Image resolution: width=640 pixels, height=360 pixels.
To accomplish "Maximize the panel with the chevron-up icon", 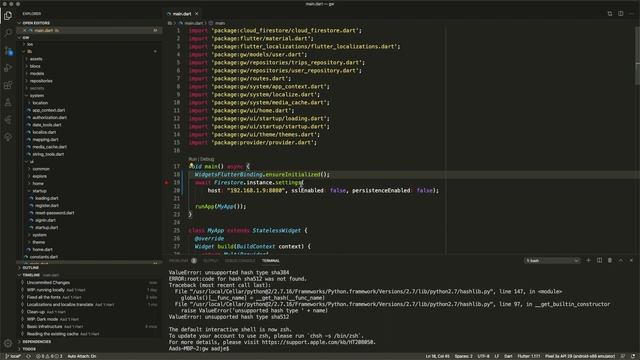I will 620,260.
